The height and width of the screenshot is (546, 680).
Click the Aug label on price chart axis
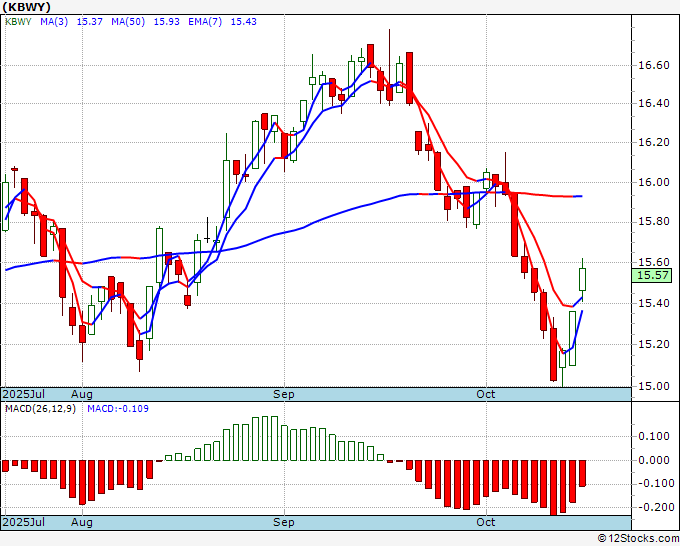coord(82,394)
